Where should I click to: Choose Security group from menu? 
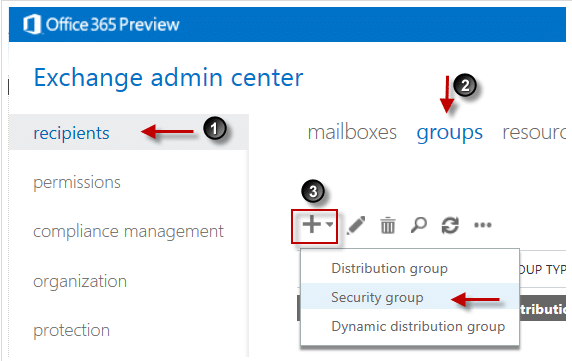(410, 297)
